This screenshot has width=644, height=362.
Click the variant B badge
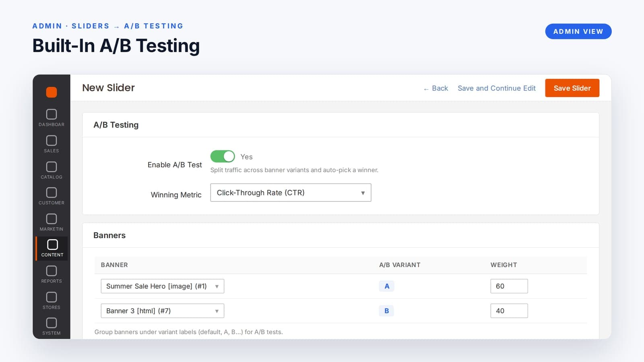click(387, 311)
